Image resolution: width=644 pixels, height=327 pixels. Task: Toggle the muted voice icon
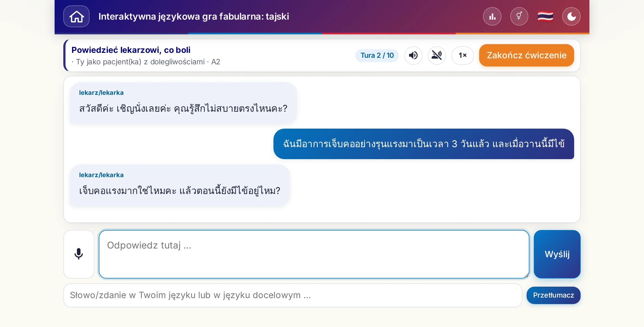tap(437, 55)
